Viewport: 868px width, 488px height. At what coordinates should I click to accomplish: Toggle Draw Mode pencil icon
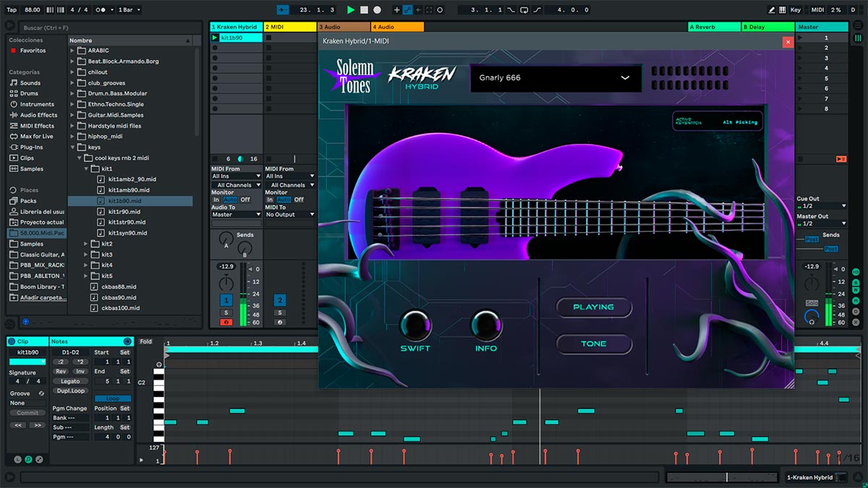(772, 10)
